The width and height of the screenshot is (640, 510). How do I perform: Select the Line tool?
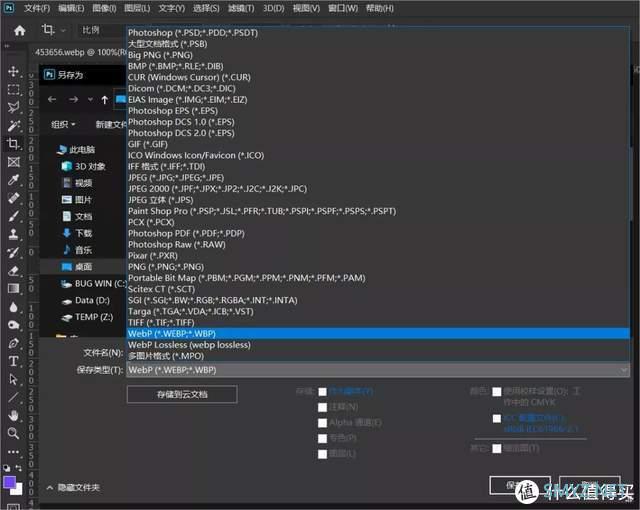click(x=13, y=397)
